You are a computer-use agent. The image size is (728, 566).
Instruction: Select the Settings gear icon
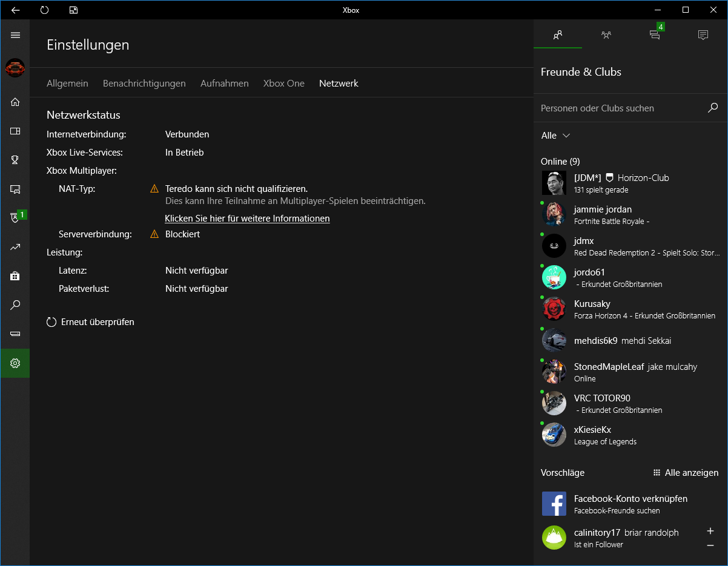point(15,363)
